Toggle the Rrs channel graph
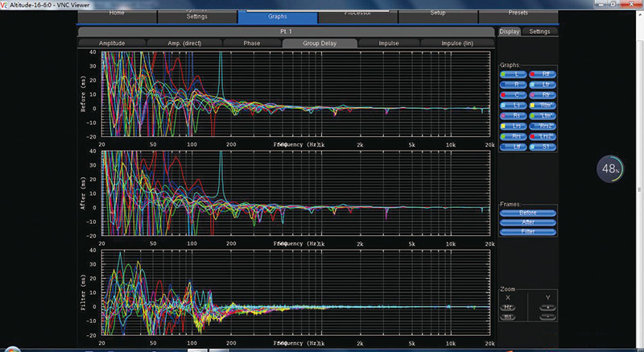The height and width of the screenshot is (352, 644). pos(514,136)
